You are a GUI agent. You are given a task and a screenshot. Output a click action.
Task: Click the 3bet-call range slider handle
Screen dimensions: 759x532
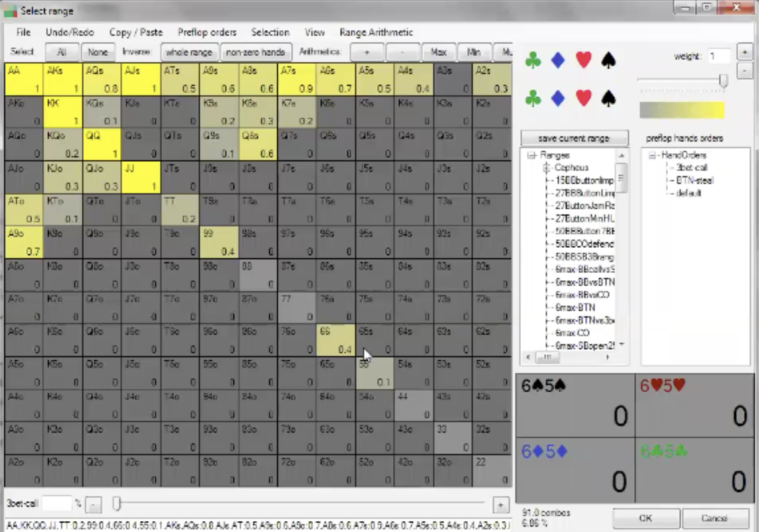(x=117, y=504)
